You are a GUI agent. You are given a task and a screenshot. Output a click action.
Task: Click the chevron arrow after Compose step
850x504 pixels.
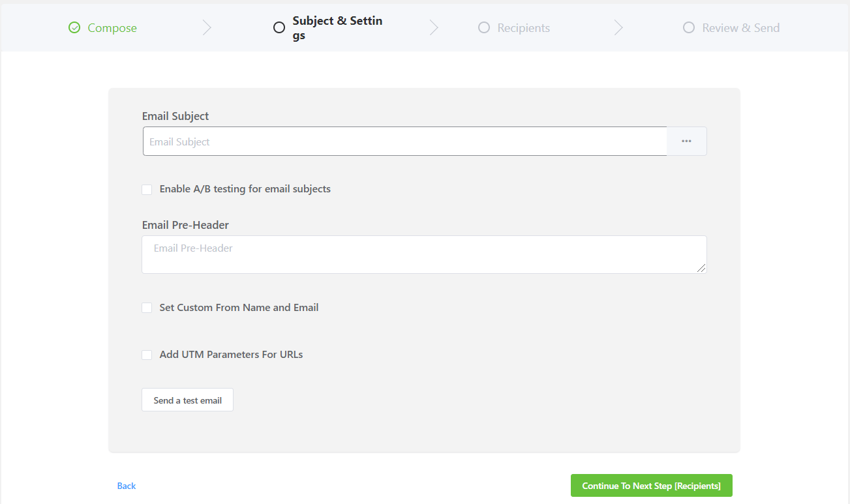(x=207, y=27)
